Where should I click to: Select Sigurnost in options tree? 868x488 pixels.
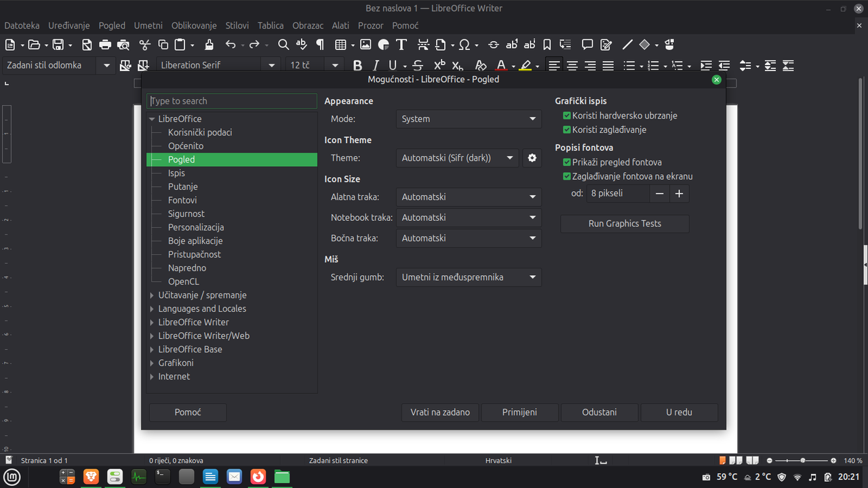click(186, 214)
